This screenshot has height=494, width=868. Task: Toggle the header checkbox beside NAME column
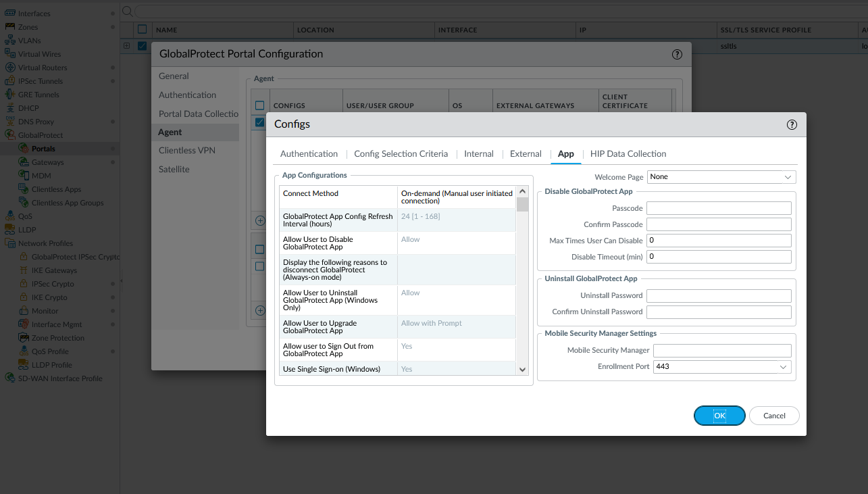[142, 30]
